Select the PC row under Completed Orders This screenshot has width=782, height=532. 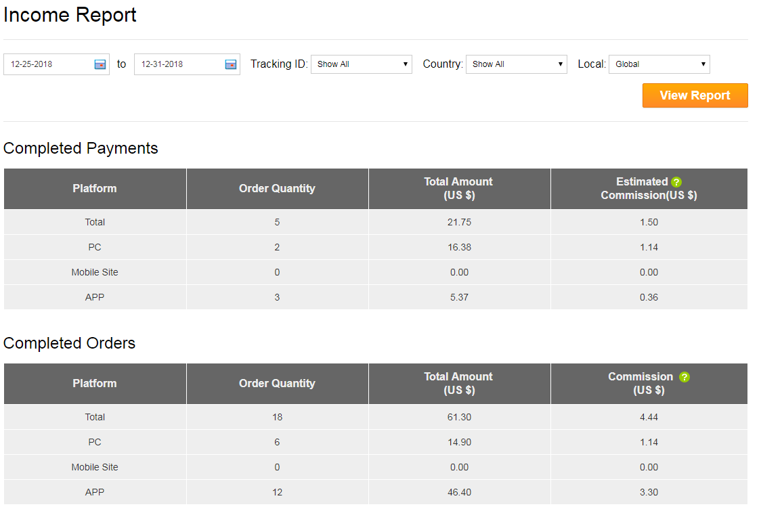pyautogui.click(x=95, y=442)
